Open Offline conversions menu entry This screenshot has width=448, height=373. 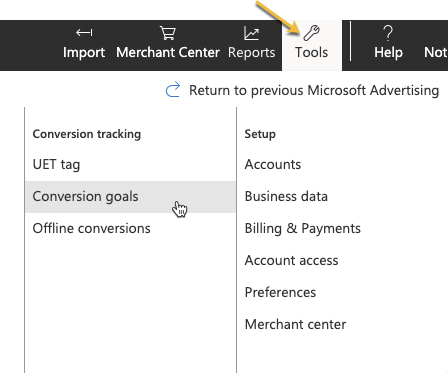tap(91, 229)
